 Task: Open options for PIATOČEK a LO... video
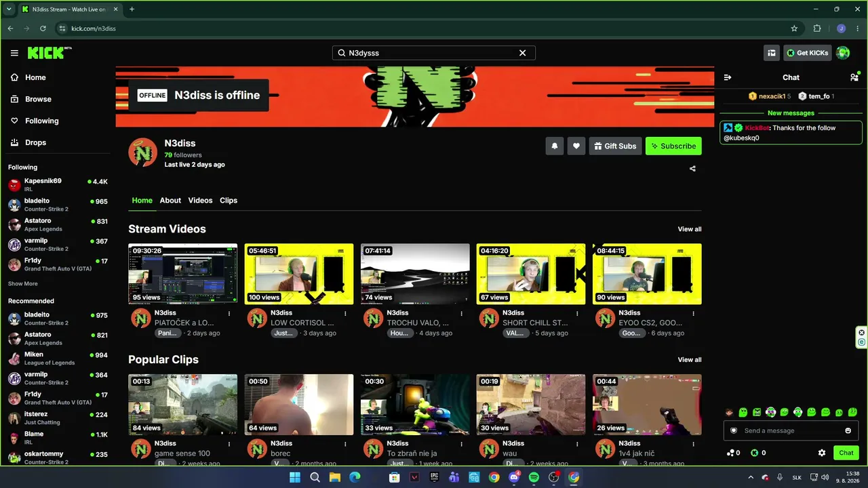(x=229, y=313)
